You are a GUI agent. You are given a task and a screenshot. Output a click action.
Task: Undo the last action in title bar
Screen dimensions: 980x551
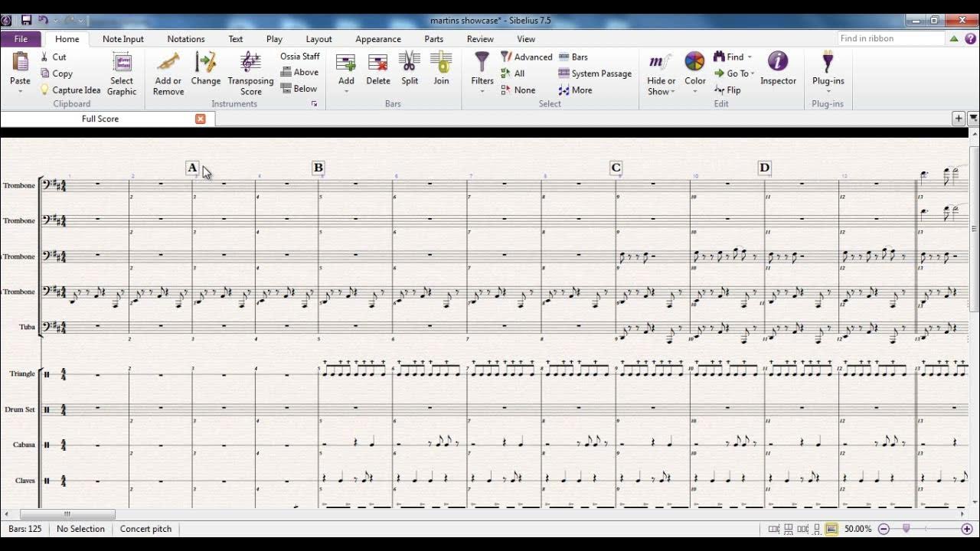click(x=44, y=20)
